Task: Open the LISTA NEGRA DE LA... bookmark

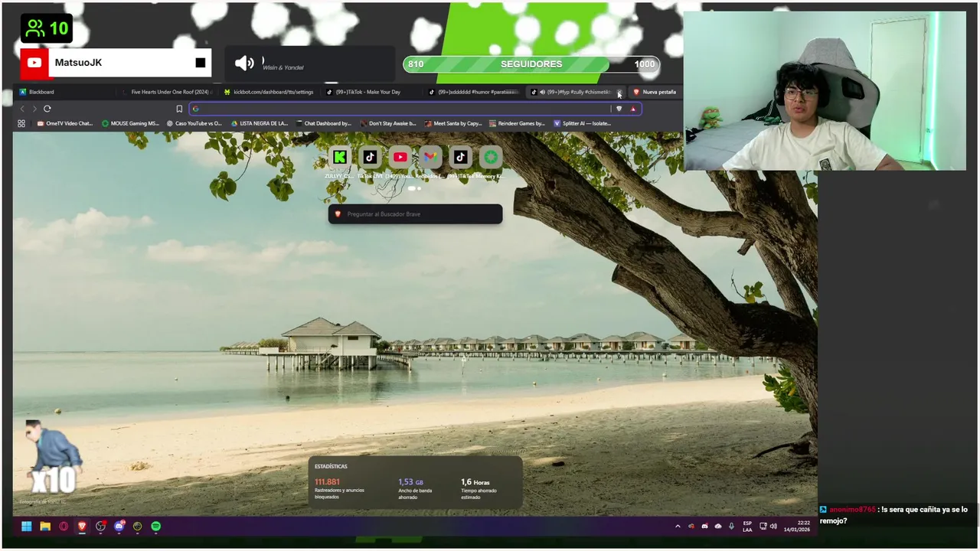Action: click(260, 123)
